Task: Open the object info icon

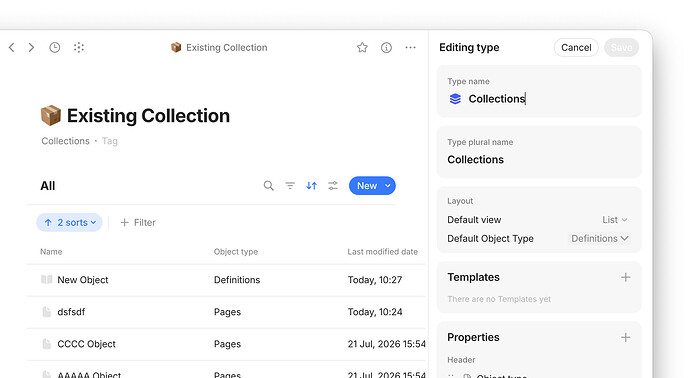Action: pos(386,48)
